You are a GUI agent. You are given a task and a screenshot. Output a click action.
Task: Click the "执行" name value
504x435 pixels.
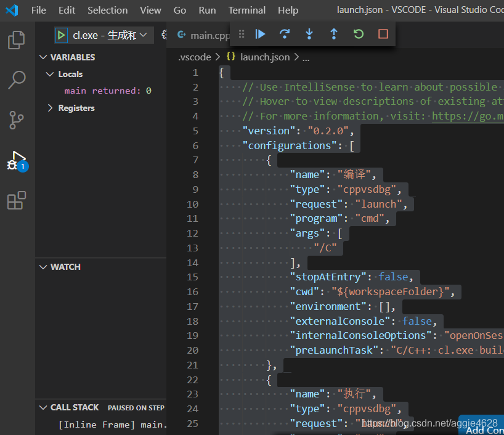pyautogui.click(x=354, y=394)
